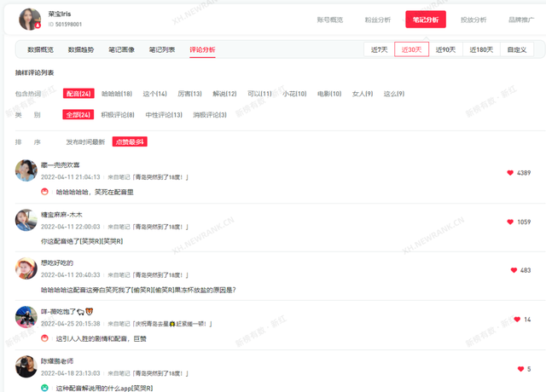
Task: Sort comments by 点赞最多
Action: pos(130,141)
